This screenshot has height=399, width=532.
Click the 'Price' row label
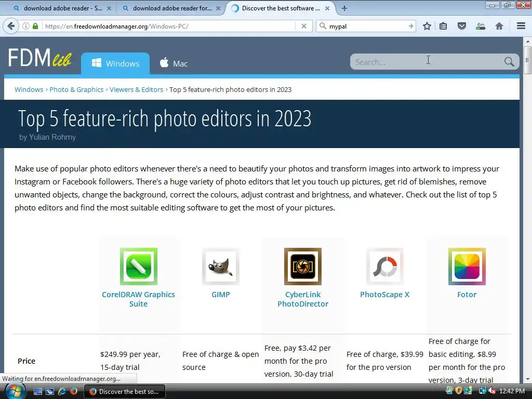pyautogui.click(x=26, y=361)
